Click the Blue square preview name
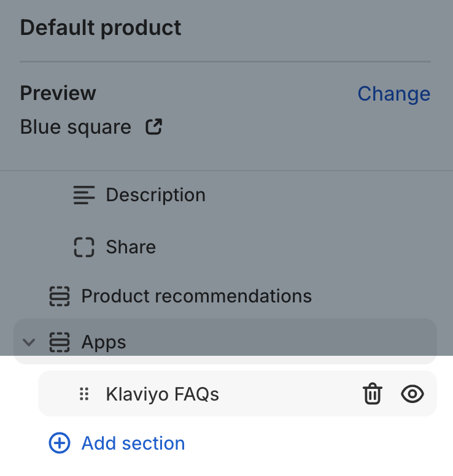 tap(75, 127)
